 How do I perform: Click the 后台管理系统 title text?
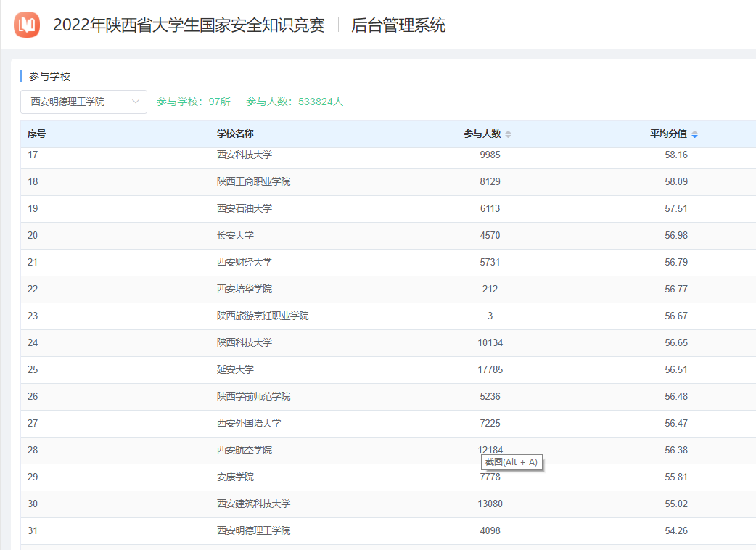pos(398,25)
